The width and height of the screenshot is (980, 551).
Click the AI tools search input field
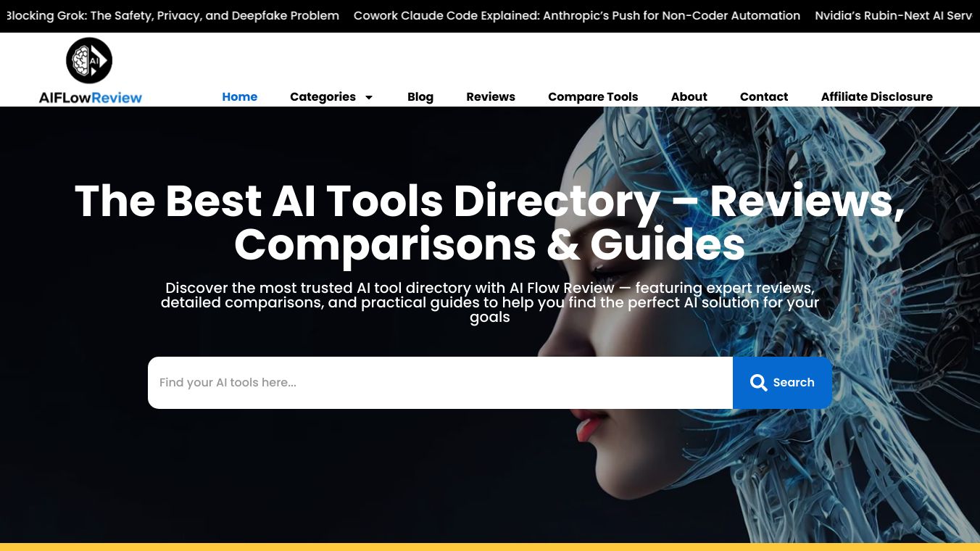pos(435,382)
